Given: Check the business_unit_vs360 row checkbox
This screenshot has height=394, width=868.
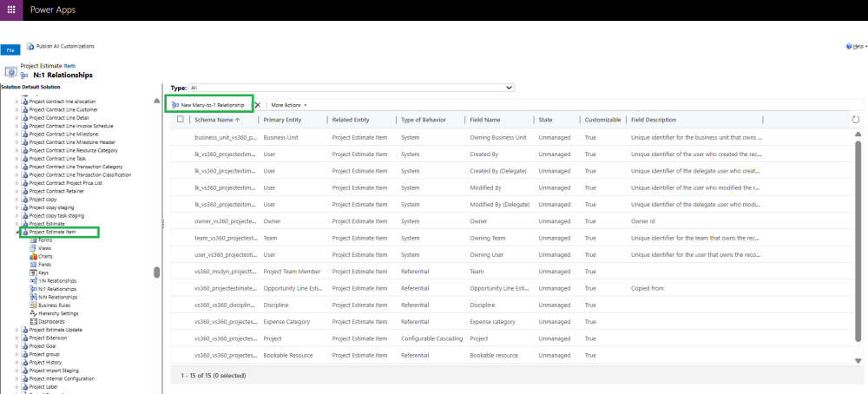Looking at the screenshot, I should [x=181, y=137].
